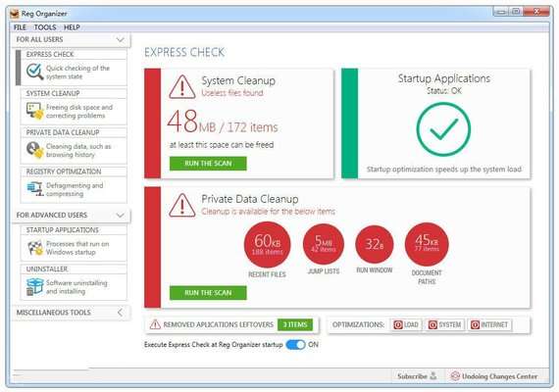
Task: Collapse the FOR ADVANCED USERS section
Action: pos(121,216)
